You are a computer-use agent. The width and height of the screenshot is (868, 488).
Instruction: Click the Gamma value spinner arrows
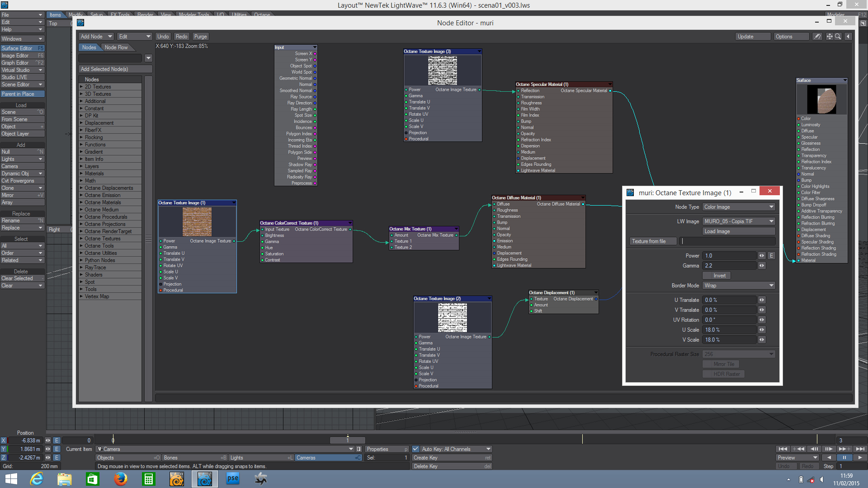click(x=762, y=266)
